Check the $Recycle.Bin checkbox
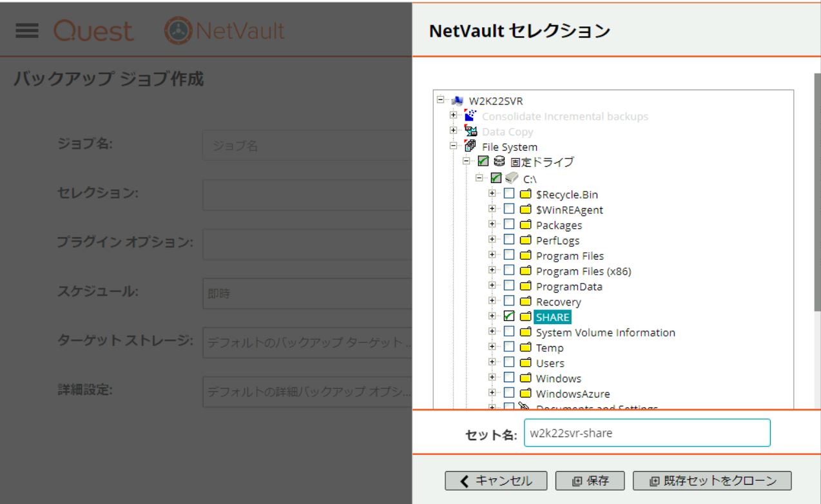Screen dimensions: 821x504 [x=509, y=193]
